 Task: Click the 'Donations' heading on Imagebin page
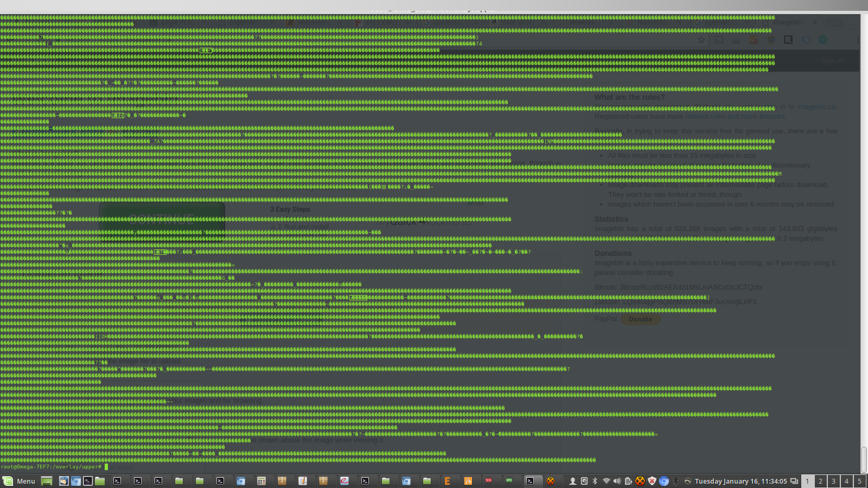pyautogui.click(x=613, y=253)
